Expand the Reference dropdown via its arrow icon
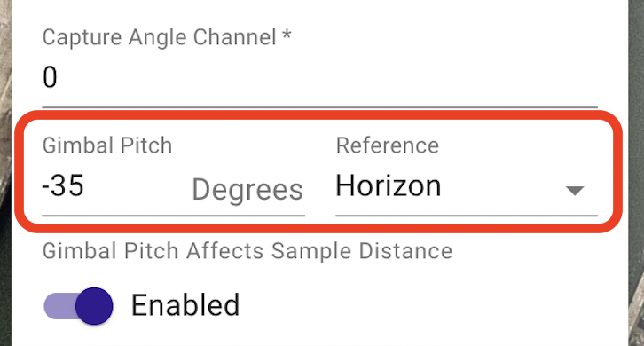The height and width of the screenshot is (346, 644). pos(575,190)
